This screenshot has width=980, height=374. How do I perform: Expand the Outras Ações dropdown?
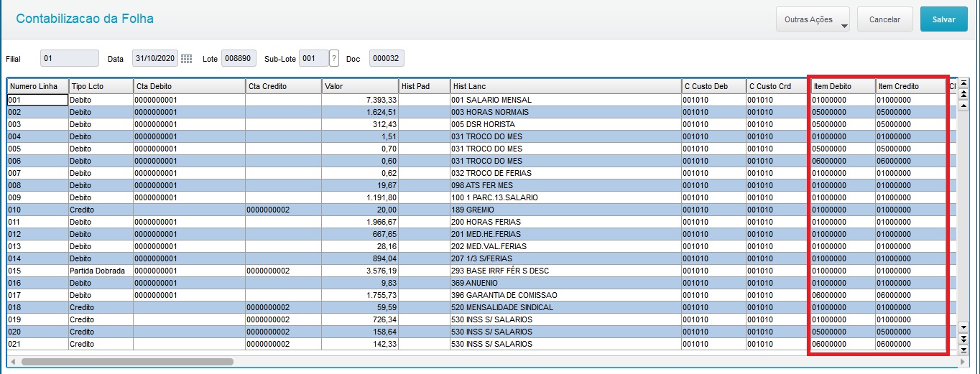pos(813,19)
